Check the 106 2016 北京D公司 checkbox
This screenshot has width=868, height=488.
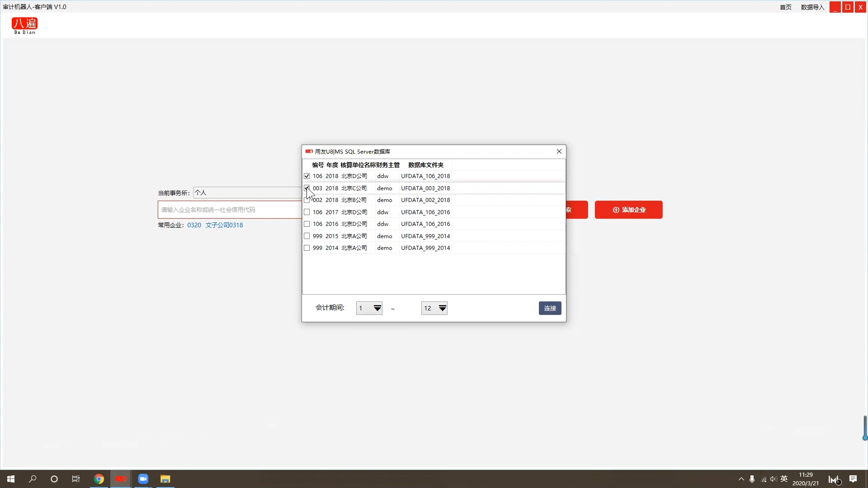point(307,224)
